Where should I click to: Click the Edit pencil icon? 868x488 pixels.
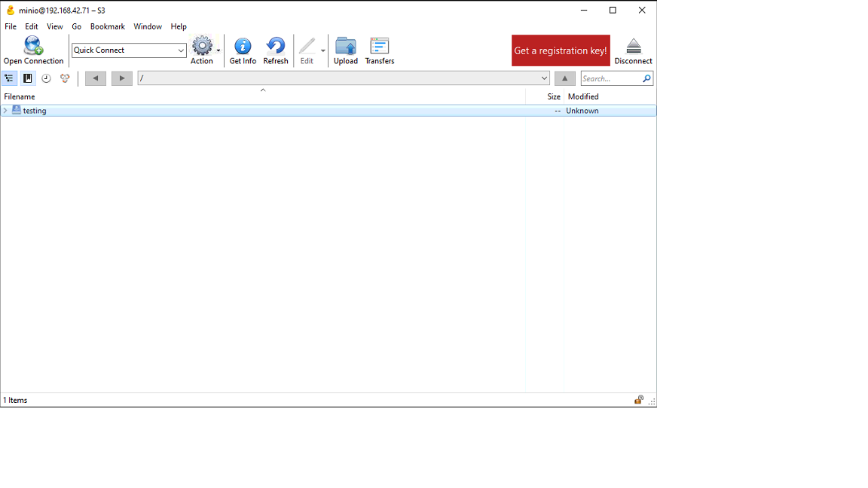point(307,45)
